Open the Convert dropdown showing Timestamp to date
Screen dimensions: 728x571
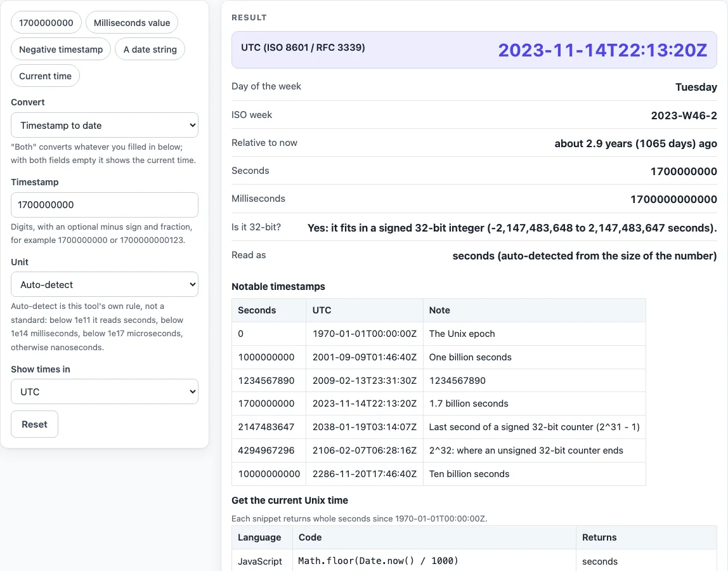coord(105,125)
